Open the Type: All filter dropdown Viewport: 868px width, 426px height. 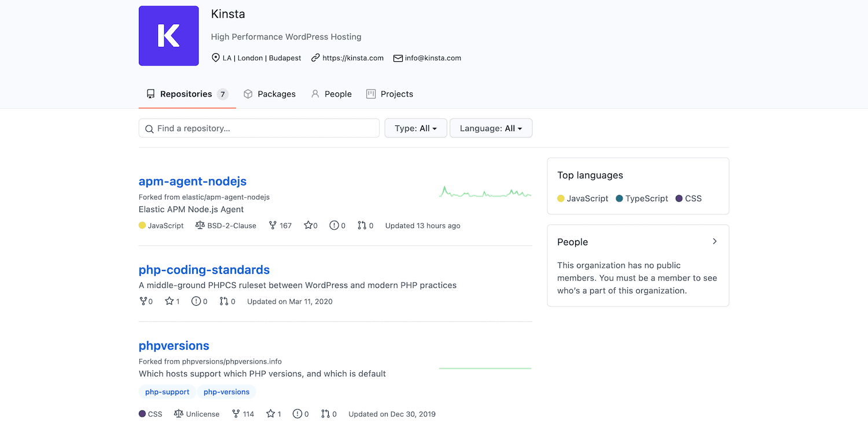point(415,128)
